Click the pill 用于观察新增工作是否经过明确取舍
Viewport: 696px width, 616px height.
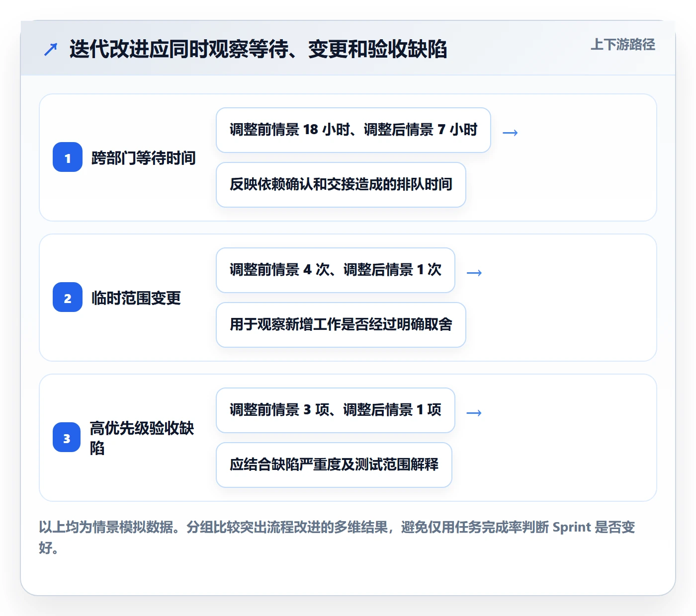tap(341, 325)
